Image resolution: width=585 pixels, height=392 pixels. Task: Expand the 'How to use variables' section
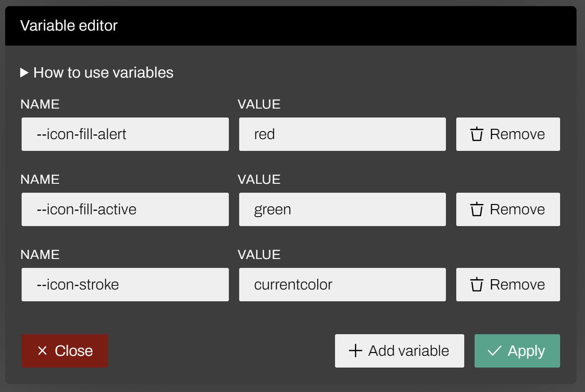click(97, 72)
